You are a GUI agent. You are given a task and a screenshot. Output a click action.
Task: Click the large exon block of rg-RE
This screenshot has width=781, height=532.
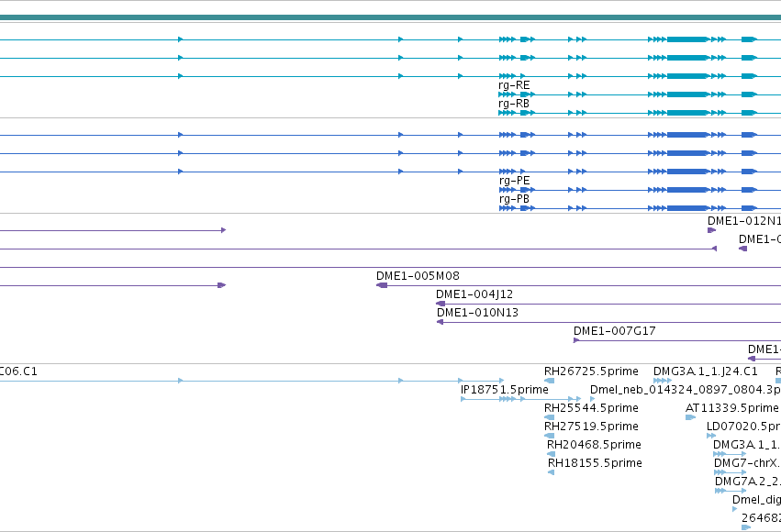pyautogui.click(x=688, y=94)
